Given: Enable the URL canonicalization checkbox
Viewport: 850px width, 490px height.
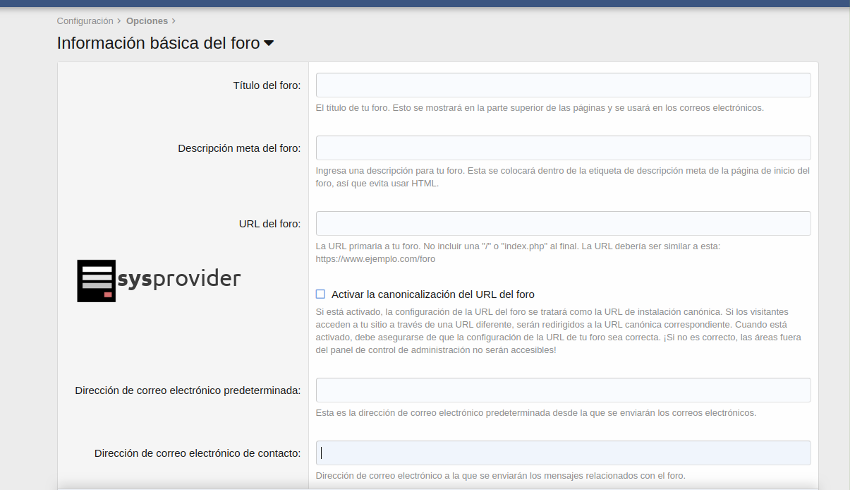Looking at the screenshot, I should (x=320, y=294).
